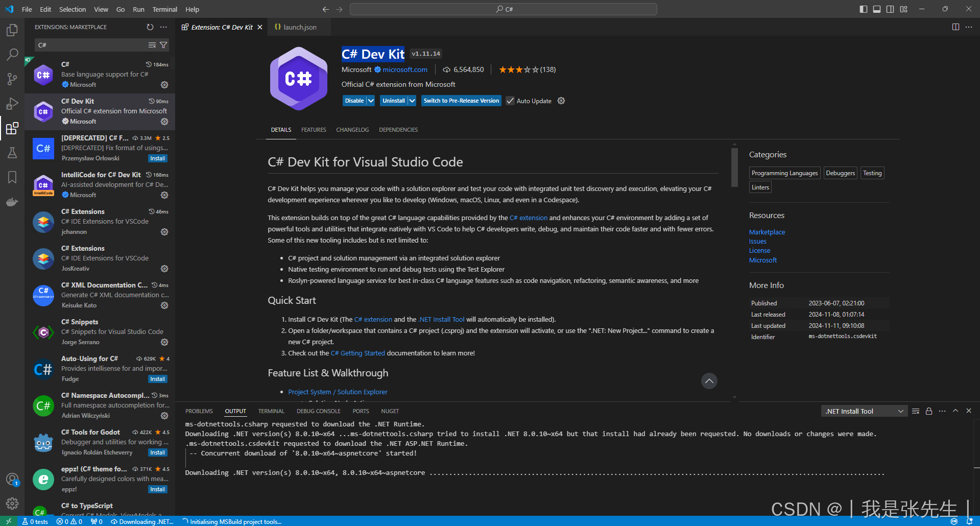The width and height of the screenshot is (980, 526).
Task: Open gear menu for IntelliCode for C# Dev Kit
Action: [x=164, y=195]
